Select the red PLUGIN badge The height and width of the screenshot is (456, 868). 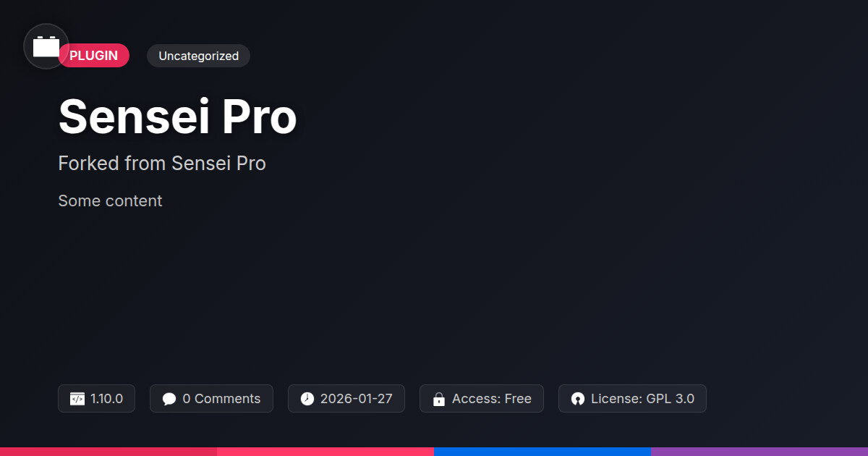point(94,56)
